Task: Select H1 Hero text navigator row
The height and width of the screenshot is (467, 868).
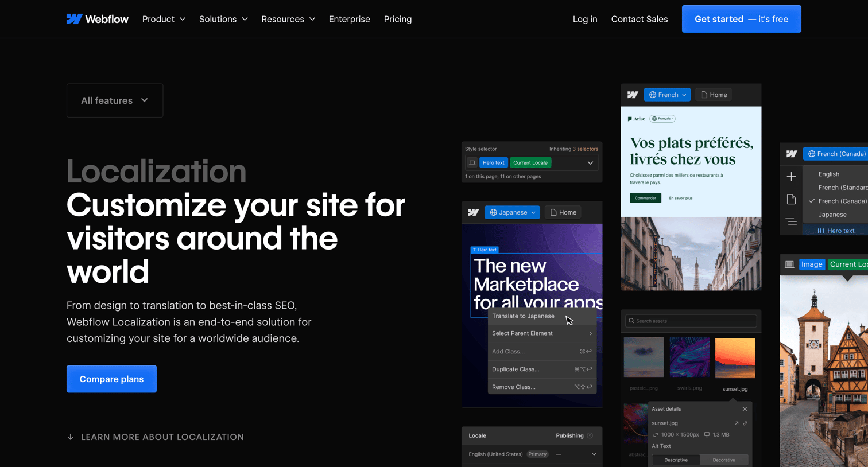Action: [x=836, y=231]
